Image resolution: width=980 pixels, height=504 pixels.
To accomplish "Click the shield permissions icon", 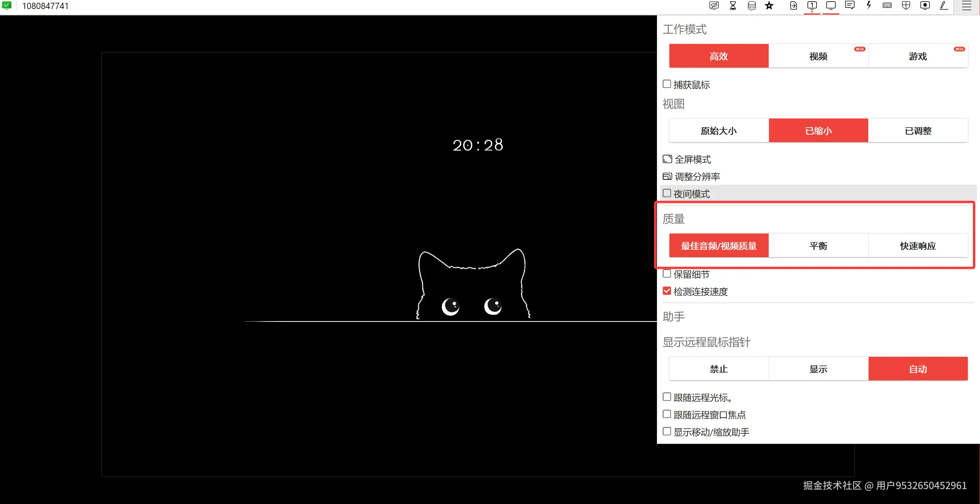I will tap(906, 5).
